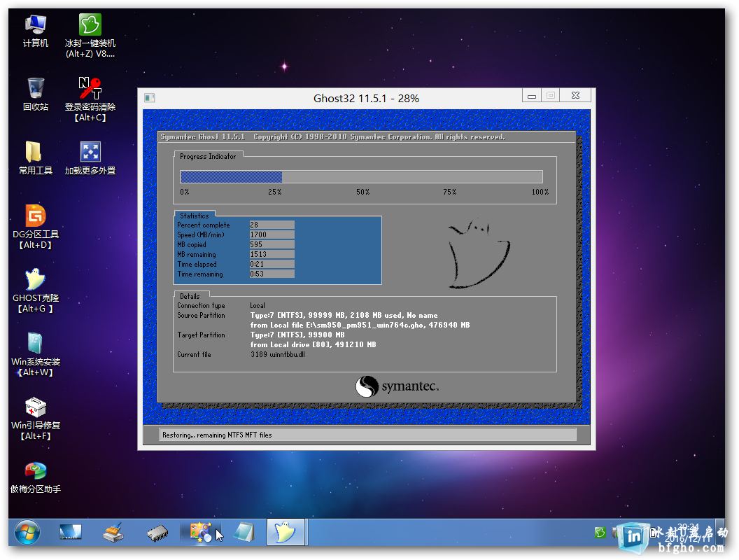Open the 回收站 recycle bin icon
Viewport: 739px width, 560px height.
(x=36, y=94)
